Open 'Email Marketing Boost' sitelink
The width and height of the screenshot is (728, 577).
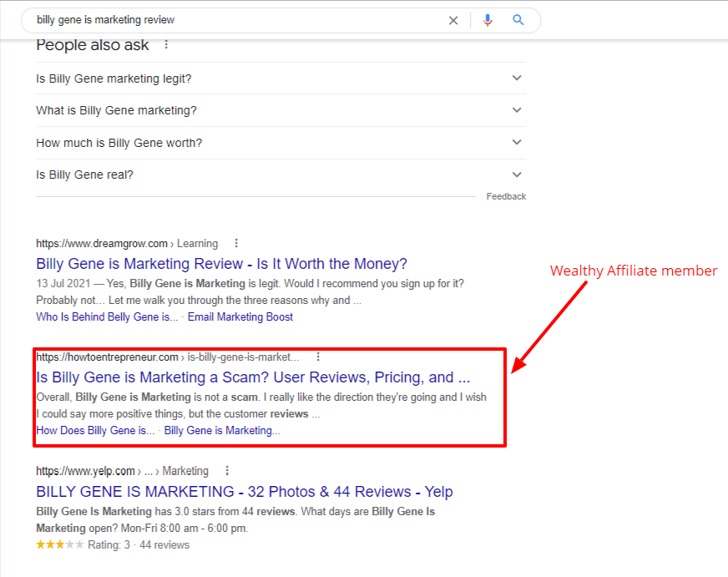coord(240,317)
